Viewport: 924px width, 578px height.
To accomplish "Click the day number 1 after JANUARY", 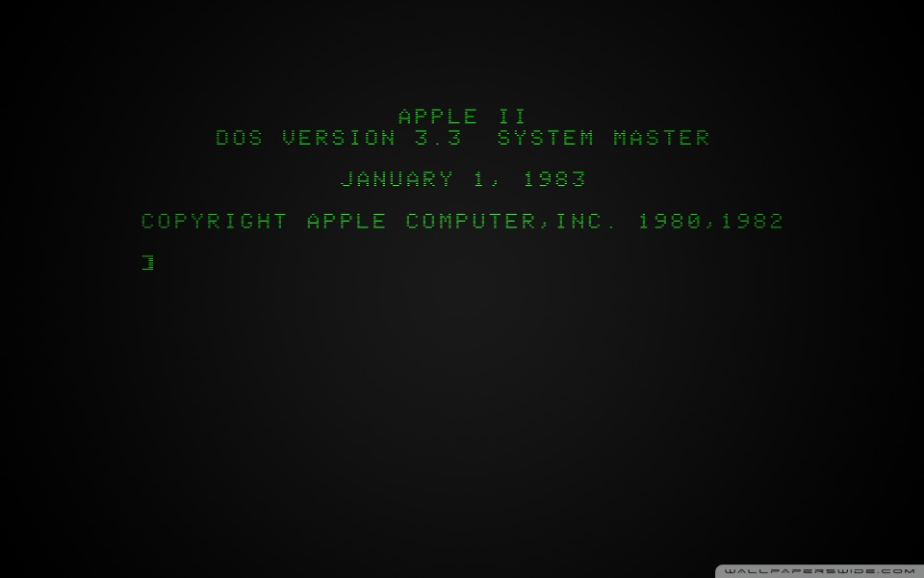I will coord(479,179).
